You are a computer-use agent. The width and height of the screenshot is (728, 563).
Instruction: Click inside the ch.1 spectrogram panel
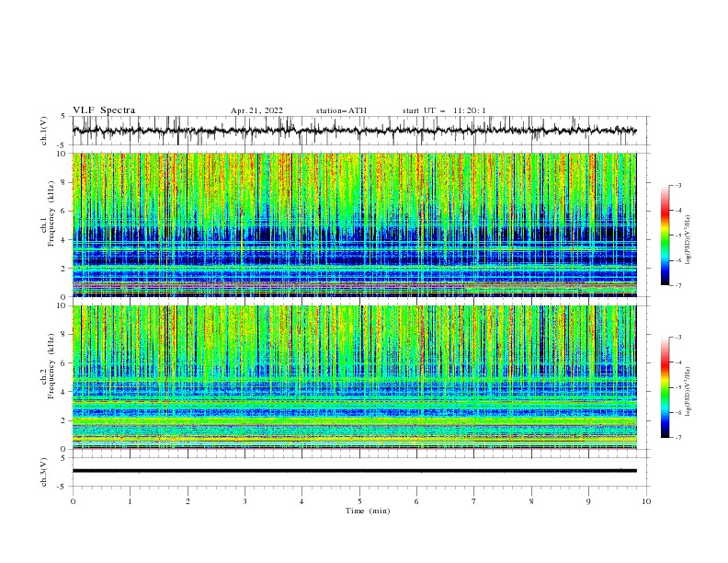354,224
